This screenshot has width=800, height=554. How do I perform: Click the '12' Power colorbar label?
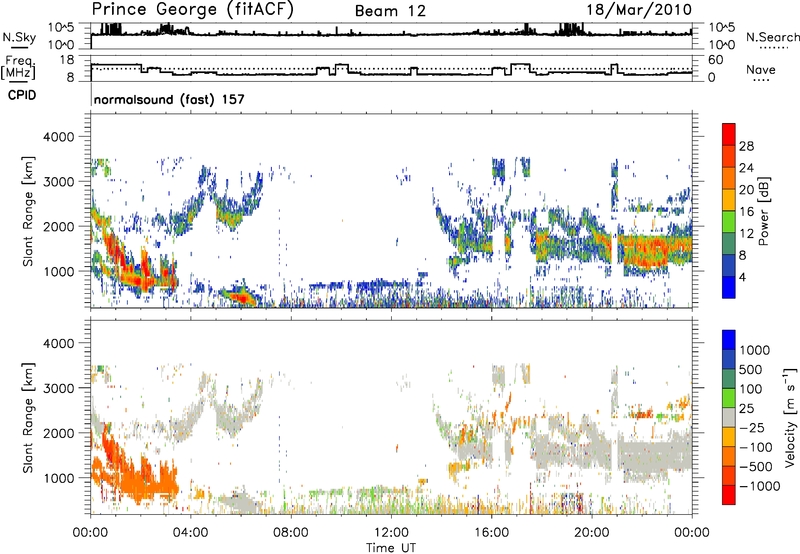tap(746, 234)
